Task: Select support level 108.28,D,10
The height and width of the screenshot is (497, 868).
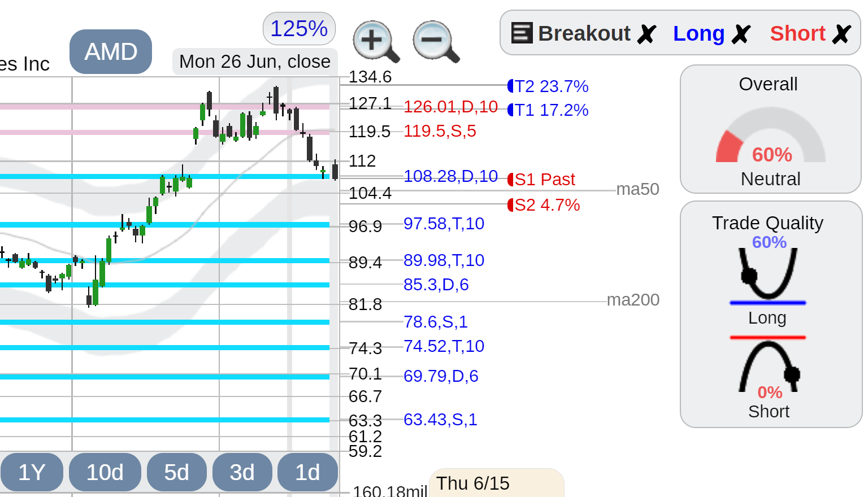Action: pos(451,176)
